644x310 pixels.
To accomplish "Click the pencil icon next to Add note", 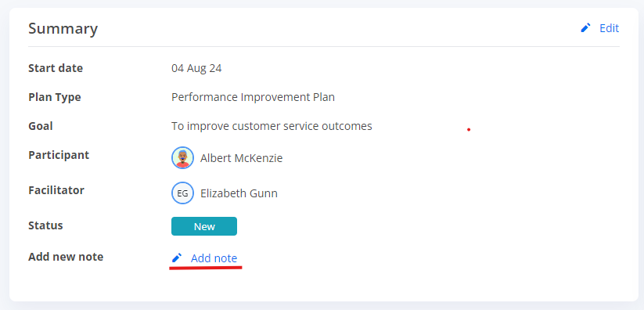I will coord(177,258).
